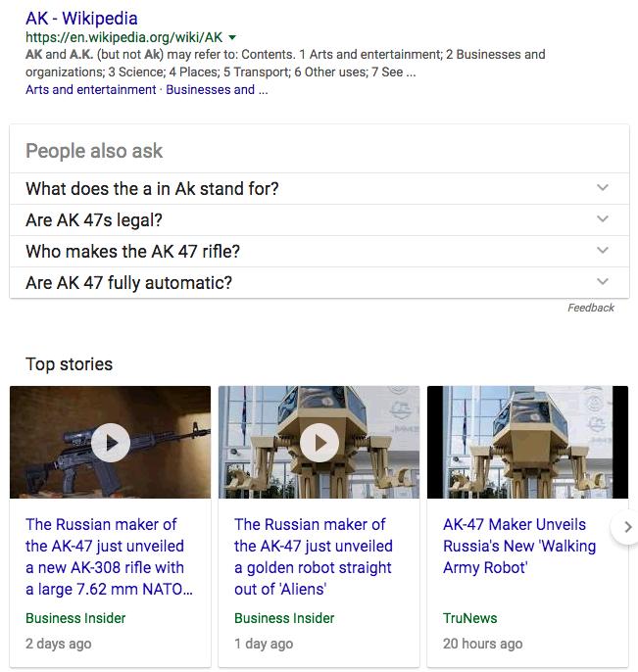Image resolution: width=638 pixels, height=672 pixels.
Task: Play the golden robot video
Action: click(319, 443)
